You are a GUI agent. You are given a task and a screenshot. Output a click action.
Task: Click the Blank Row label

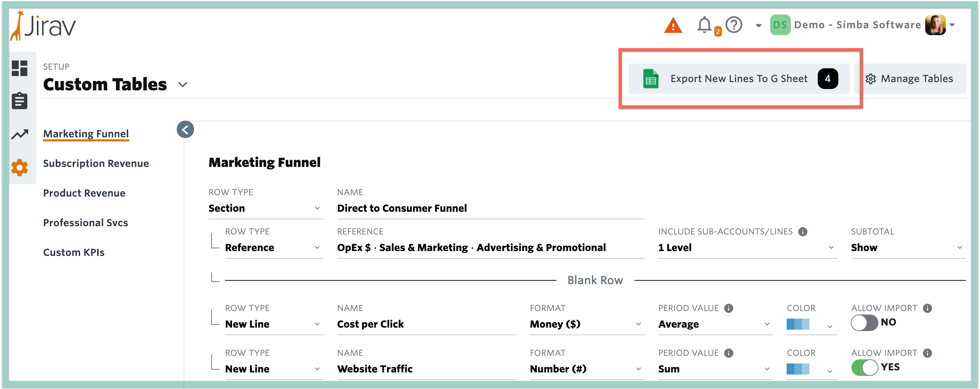pos(595,280)
